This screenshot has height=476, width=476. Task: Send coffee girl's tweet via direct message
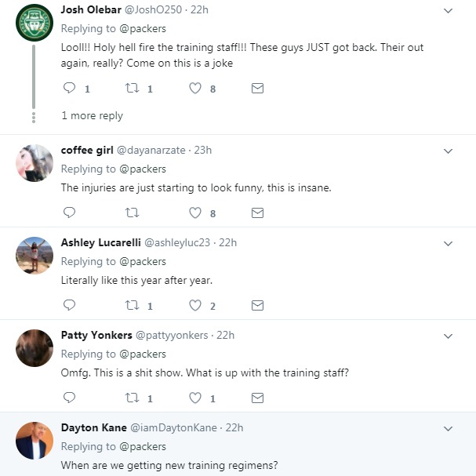tap(257, 213)
